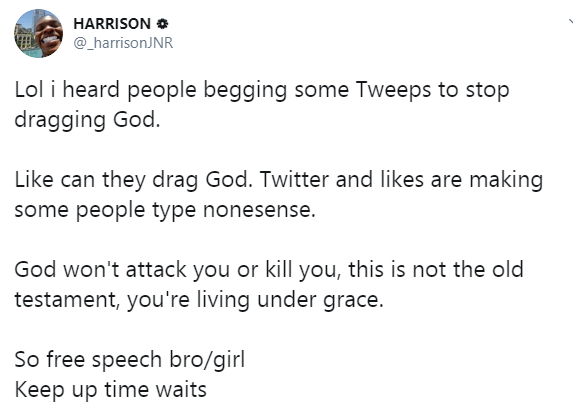Visit the @_harrisonJNR handle
Screen dimensions: 573x414
(123, 43)
